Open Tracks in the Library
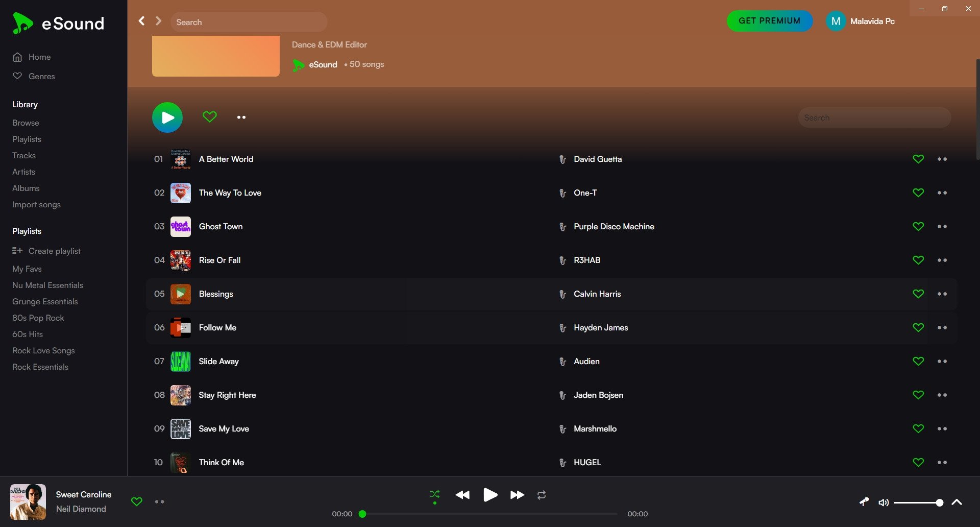The width and height of the screenshot is (980, 527). (x=24, y=155)
